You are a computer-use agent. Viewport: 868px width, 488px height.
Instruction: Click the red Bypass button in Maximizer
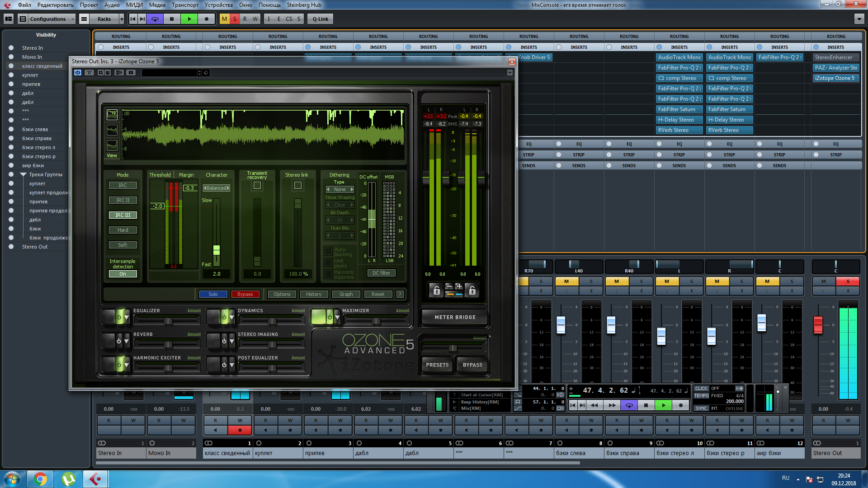pos(245,294)
